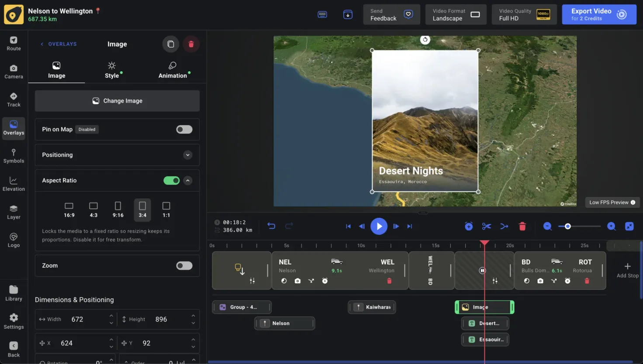Viewport: 643px width, 364px height.
Task: Open the Elevation panel
Action: [x=14, y=184]
